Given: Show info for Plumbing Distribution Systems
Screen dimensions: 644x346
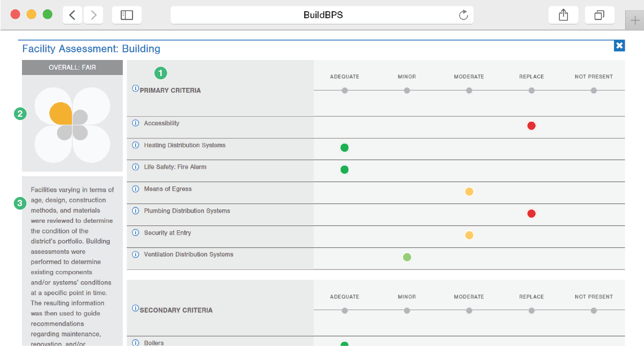Looking at the screenshot, I should 136,211.
